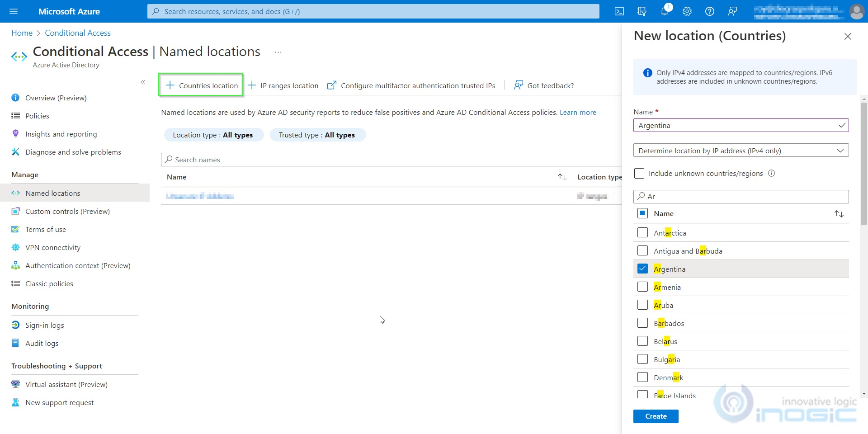Open Determine location by IP address dropdown
Viewport: 868px width, 434px height.
coord(741,151)
